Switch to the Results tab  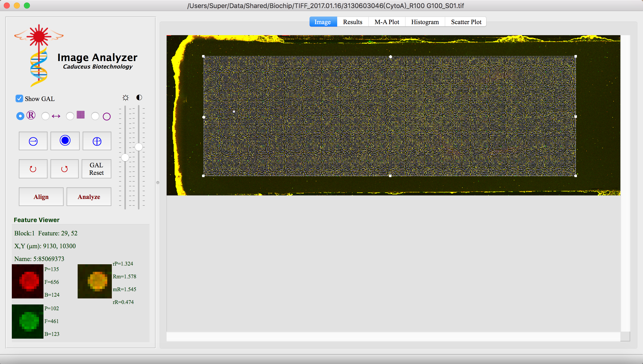click(353, 22)
